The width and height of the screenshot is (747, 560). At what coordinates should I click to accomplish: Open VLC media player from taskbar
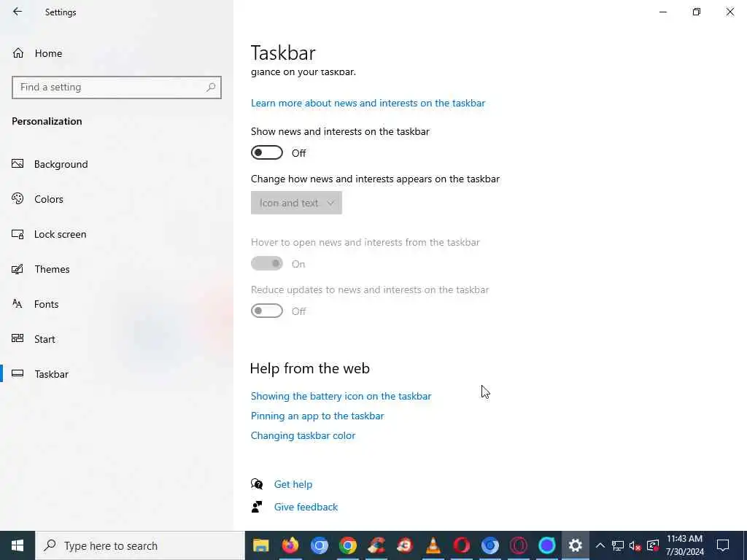coord(433,545)
